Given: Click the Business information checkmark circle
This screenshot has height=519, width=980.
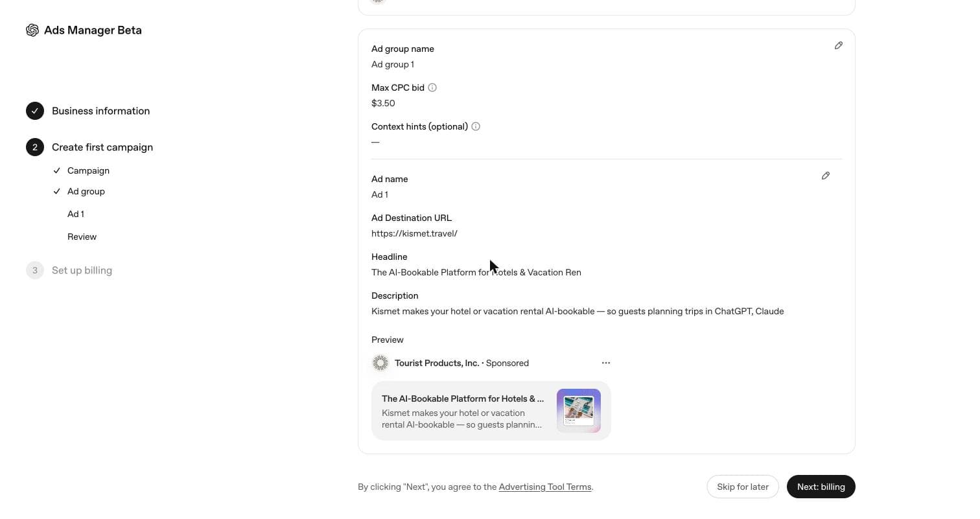Looking at the screenshot, I should (x=35, y=111).
